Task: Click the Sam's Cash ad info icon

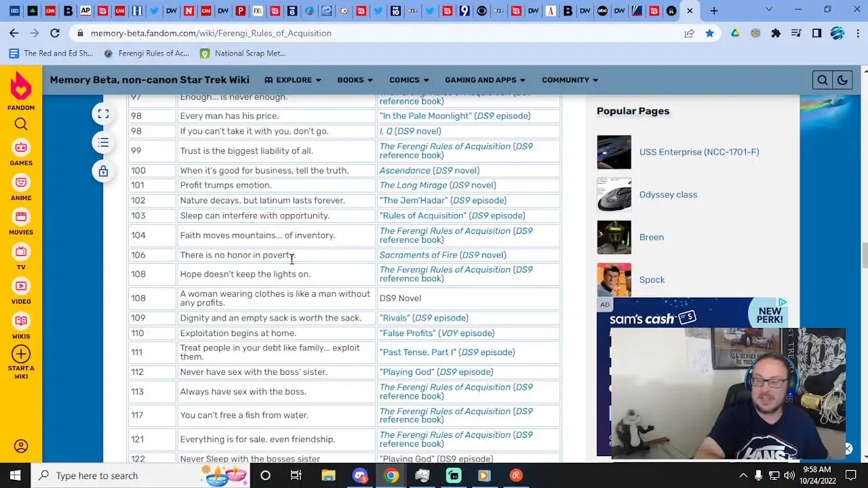Action: pyautogui.click(x=783, y=302)
